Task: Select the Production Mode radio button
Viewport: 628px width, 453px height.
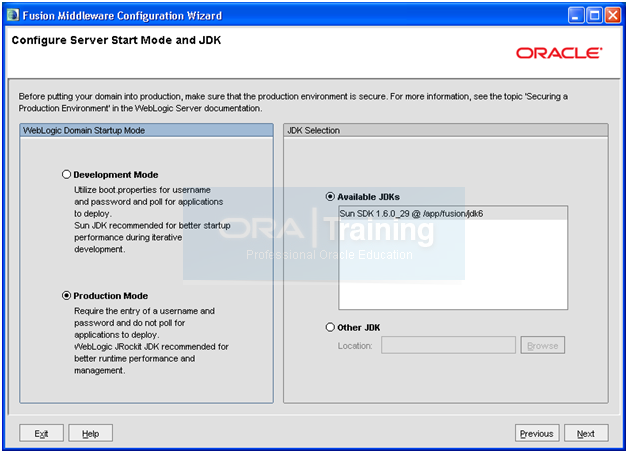Action: click(66, 296)
